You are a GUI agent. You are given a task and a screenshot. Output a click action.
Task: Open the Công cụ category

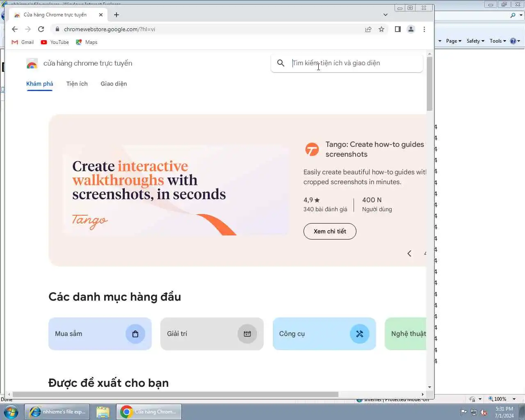tap(324, 334)
